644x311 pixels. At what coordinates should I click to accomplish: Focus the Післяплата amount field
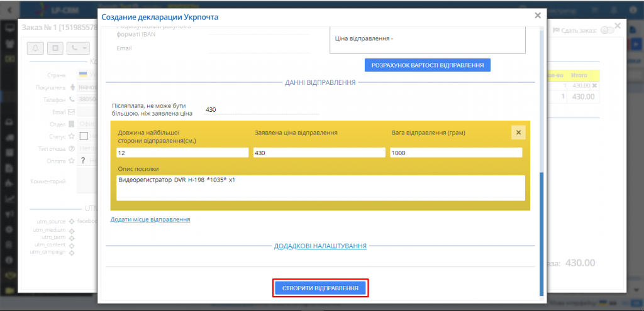pos(261,109)
